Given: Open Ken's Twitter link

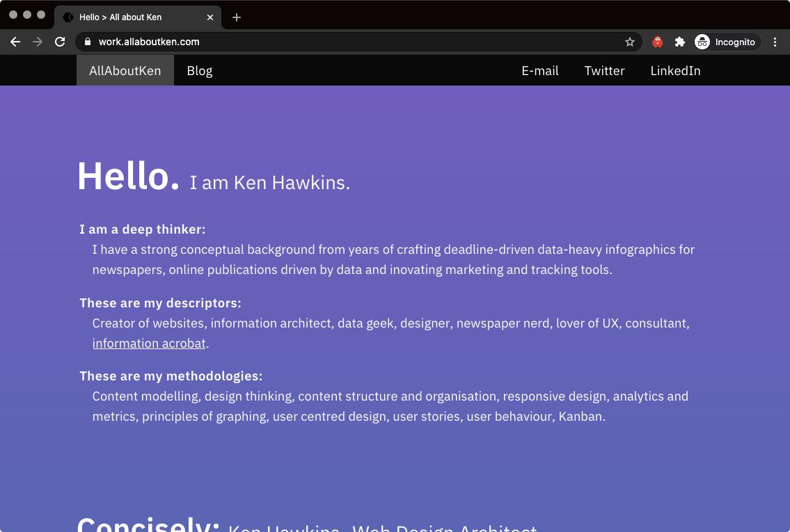Looking at the screenshot, I should tap(604, 70).
